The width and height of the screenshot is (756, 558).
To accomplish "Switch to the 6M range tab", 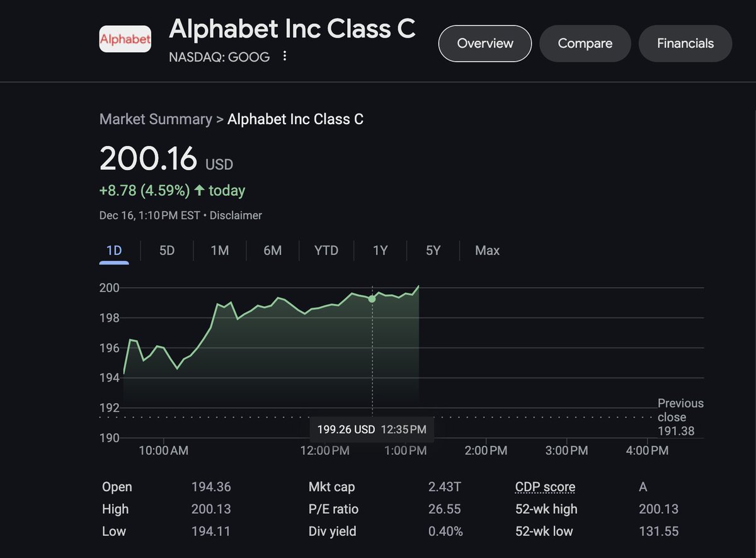I will click(x=273, y=251).
